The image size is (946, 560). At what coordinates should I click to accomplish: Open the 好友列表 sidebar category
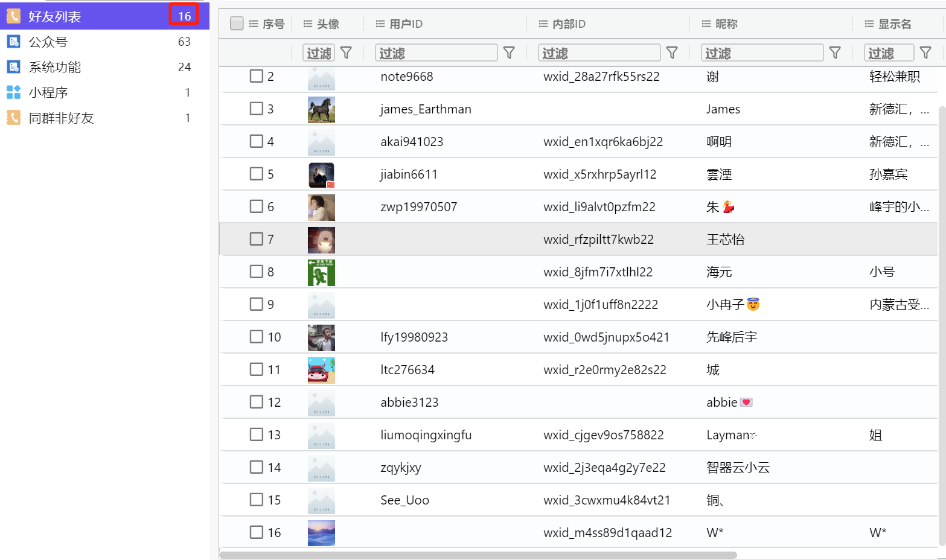pos(104,16)
